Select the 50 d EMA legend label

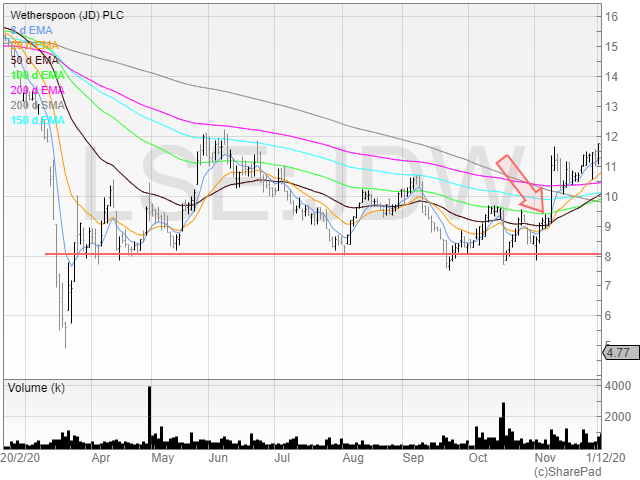(35, 60)
